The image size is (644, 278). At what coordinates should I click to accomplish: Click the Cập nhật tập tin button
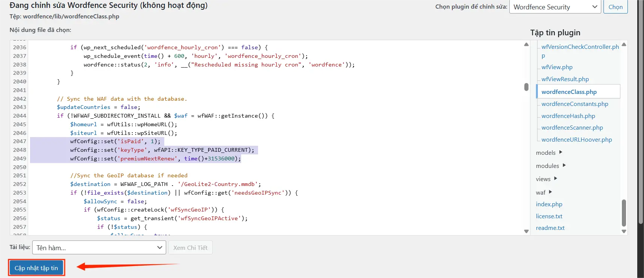coord(36,268)
